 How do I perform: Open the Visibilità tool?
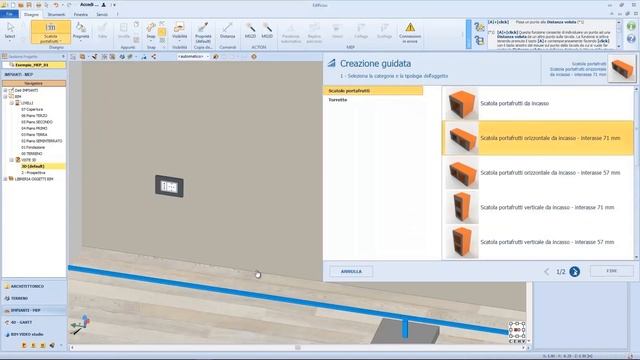click(x=179, y=31)
